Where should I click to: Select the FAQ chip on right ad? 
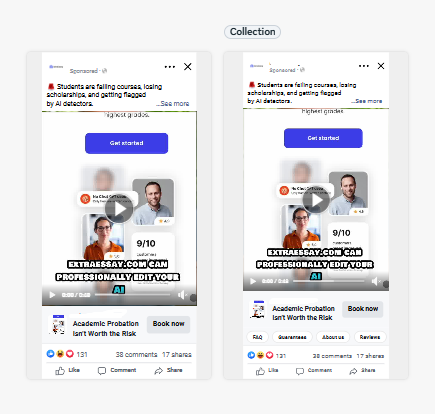[257, 337]
